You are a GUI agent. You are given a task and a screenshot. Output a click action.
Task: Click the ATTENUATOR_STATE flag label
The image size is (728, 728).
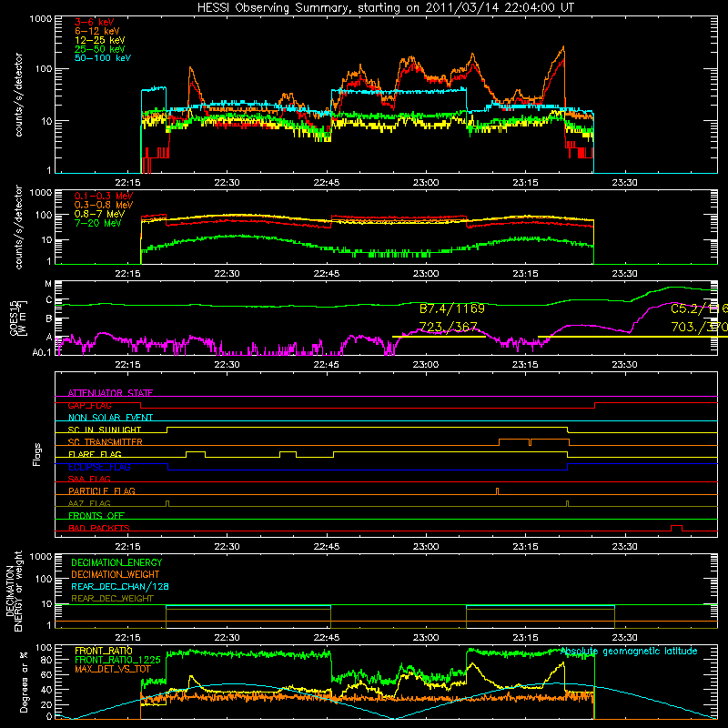coord(110,393)
